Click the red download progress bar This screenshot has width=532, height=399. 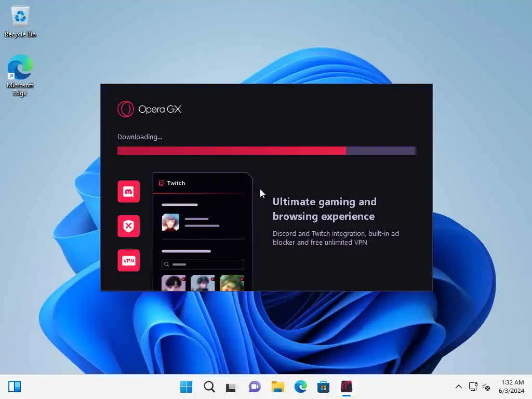coord(267,151)
